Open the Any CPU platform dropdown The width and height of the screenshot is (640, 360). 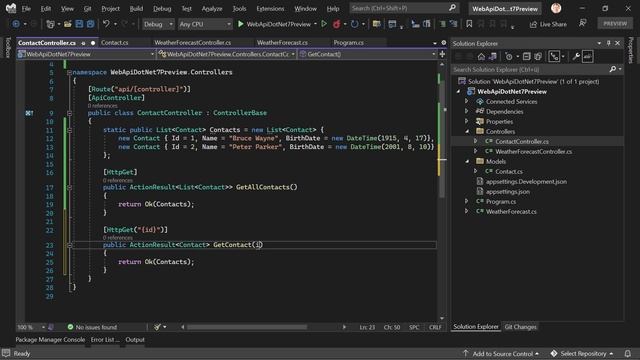(x=205, y=24)
